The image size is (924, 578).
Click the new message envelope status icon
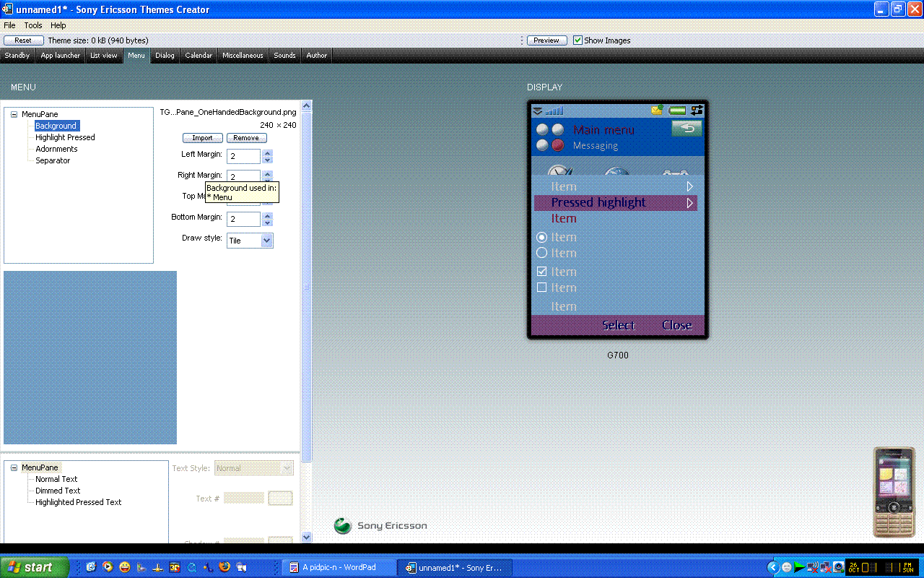pos(657,111)
